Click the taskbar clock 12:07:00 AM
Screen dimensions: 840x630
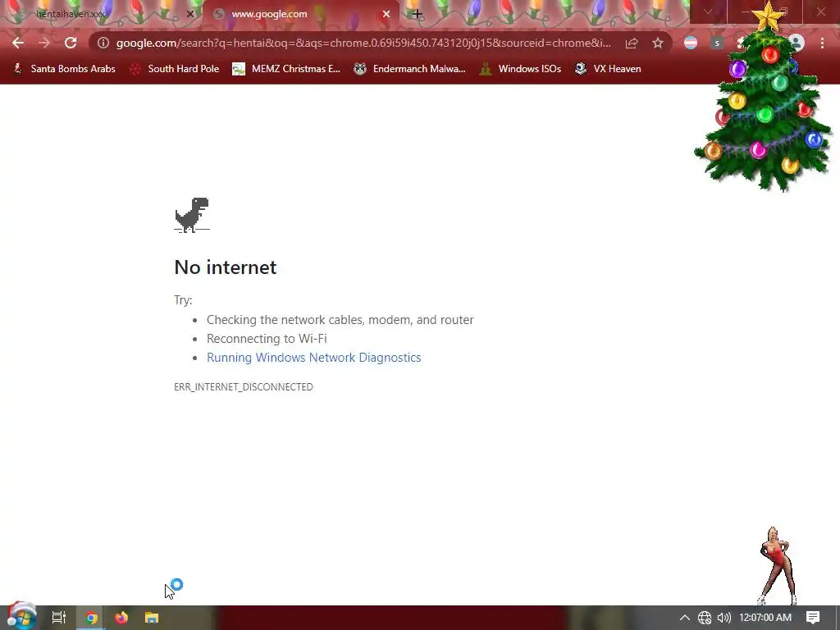pos(765,618)
